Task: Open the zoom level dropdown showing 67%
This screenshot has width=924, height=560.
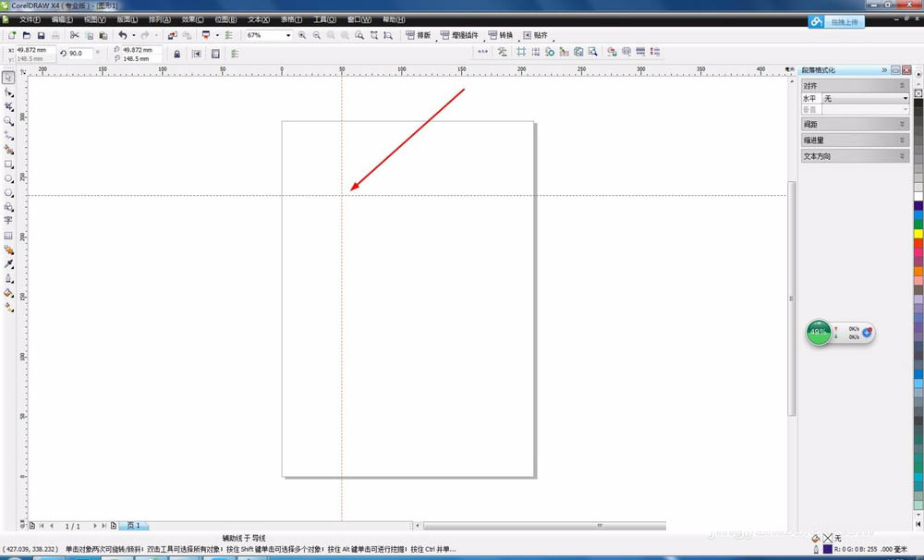Action: (288, 35)
